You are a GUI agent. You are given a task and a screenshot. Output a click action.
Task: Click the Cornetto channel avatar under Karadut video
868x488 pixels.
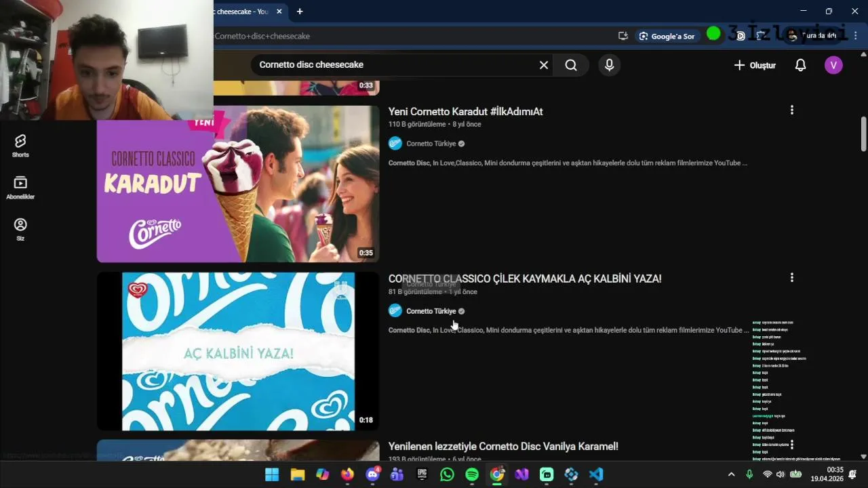pyautogui.click(x=395, y=144)
